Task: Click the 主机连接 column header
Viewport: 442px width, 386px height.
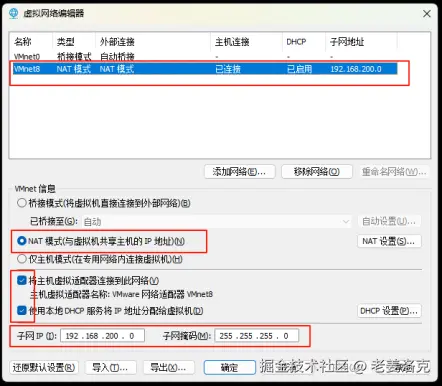Action: (x=247, y=42)
